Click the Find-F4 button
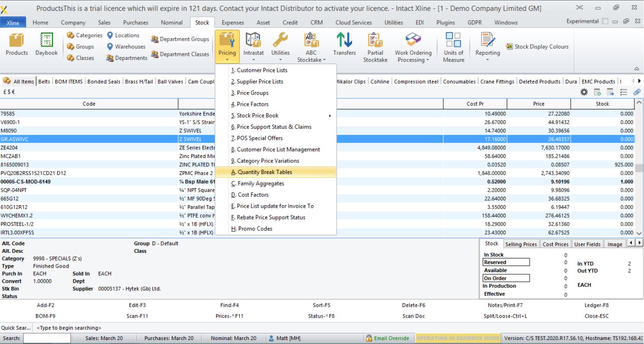Image resolution: width=644 pixels, height=344 pixels. tap(229, 305)
